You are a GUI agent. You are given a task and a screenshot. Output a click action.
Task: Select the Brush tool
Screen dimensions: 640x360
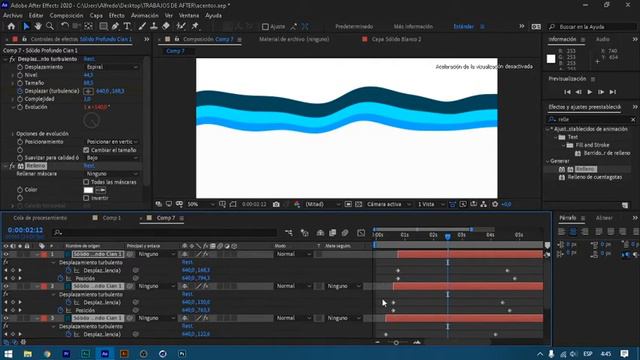tap(142, 27)
